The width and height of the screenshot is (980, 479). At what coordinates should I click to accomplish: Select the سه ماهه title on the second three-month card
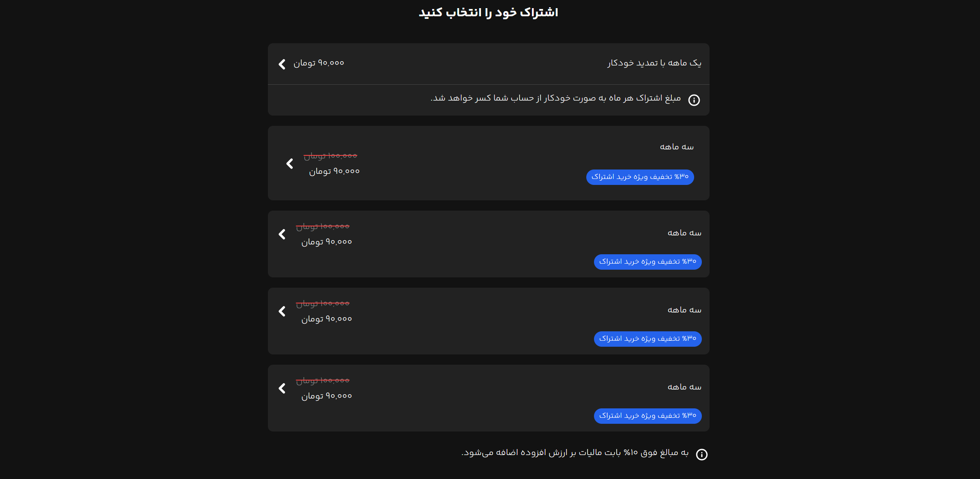coord(684,233)
